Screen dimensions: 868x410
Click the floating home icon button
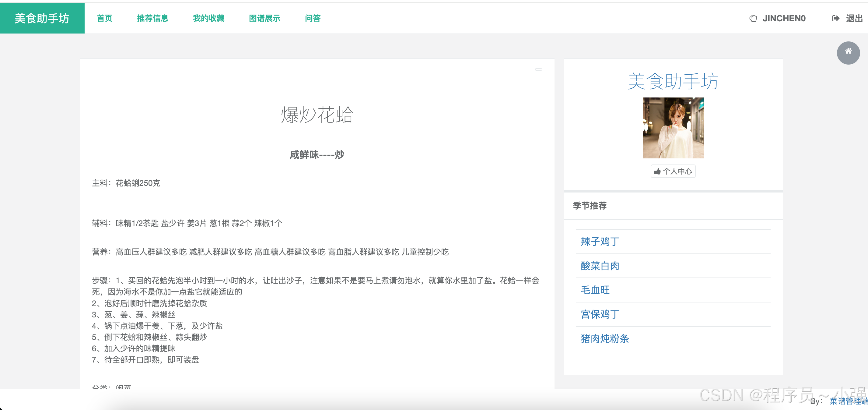pyautogui.click(x=848, y=52)
